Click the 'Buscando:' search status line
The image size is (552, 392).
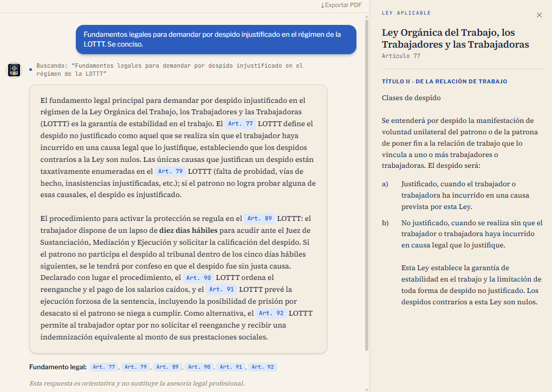pos(170,70)
